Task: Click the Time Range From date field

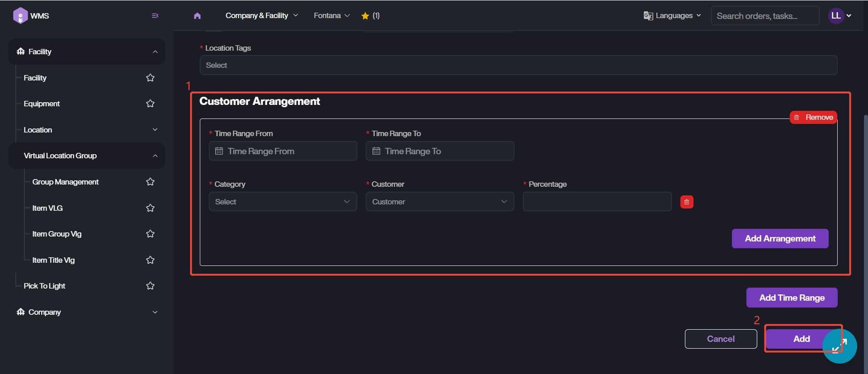Action: point(283,151)
